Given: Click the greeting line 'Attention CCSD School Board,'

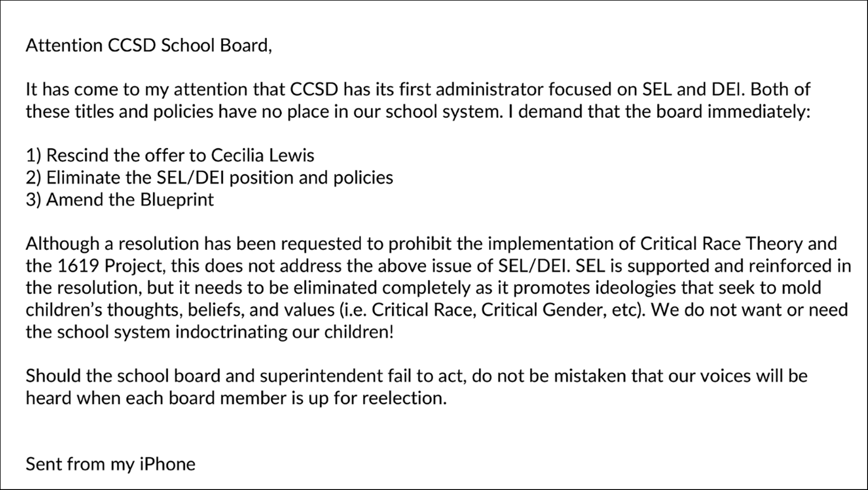Looking at the screenshot, I should [149, 46].
